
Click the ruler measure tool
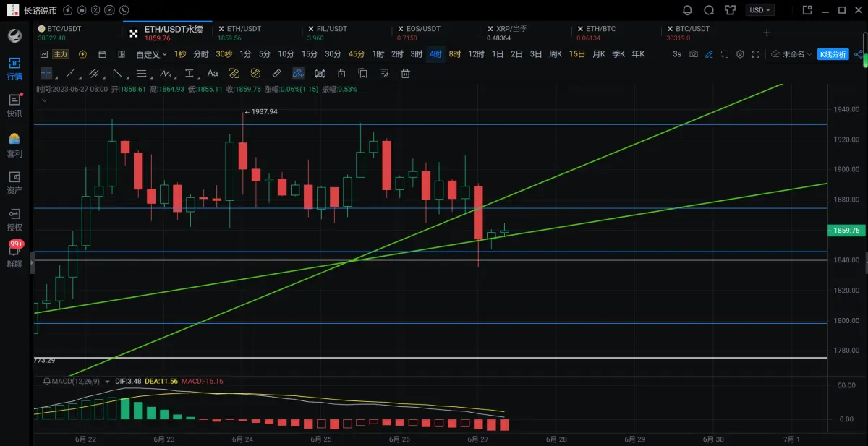click(x=276, y=73)
